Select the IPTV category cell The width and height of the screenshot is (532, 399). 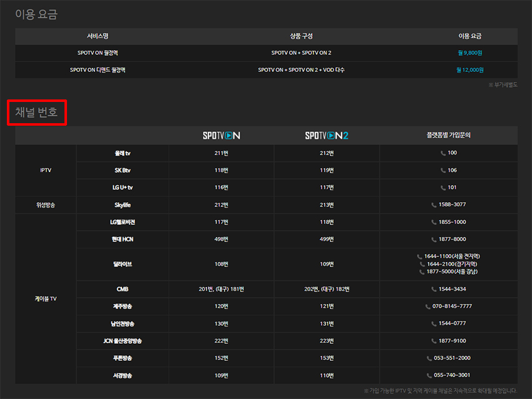pos(46,170)
